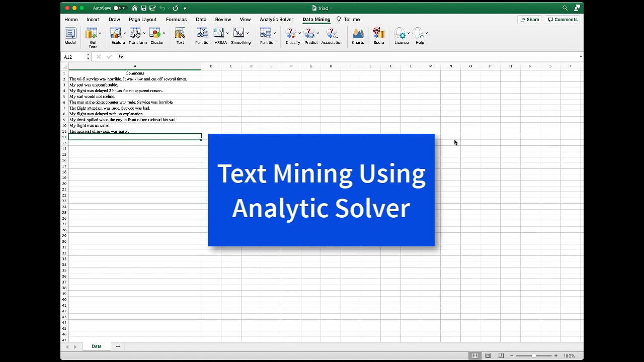The width and height of the screenshot is (644, 362).
Task: Click the Save icon in the title bar
Action: [144, 8]
